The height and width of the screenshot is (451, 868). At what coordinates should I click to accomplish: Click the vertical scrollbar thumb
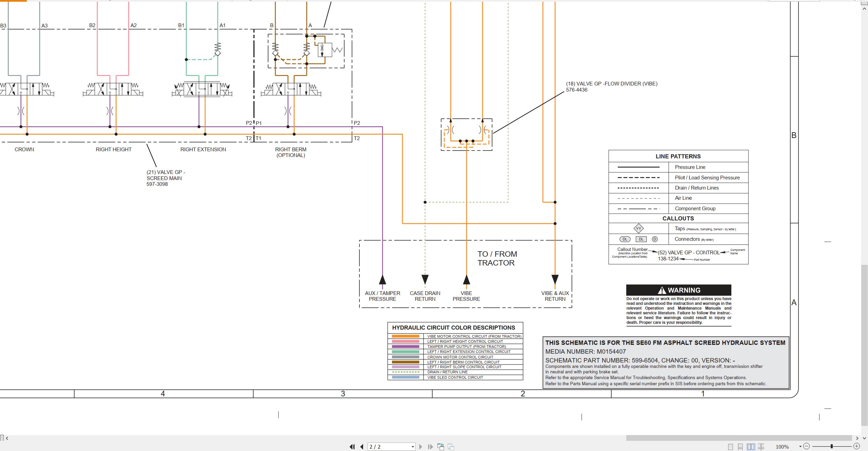[x=864, y=345]
